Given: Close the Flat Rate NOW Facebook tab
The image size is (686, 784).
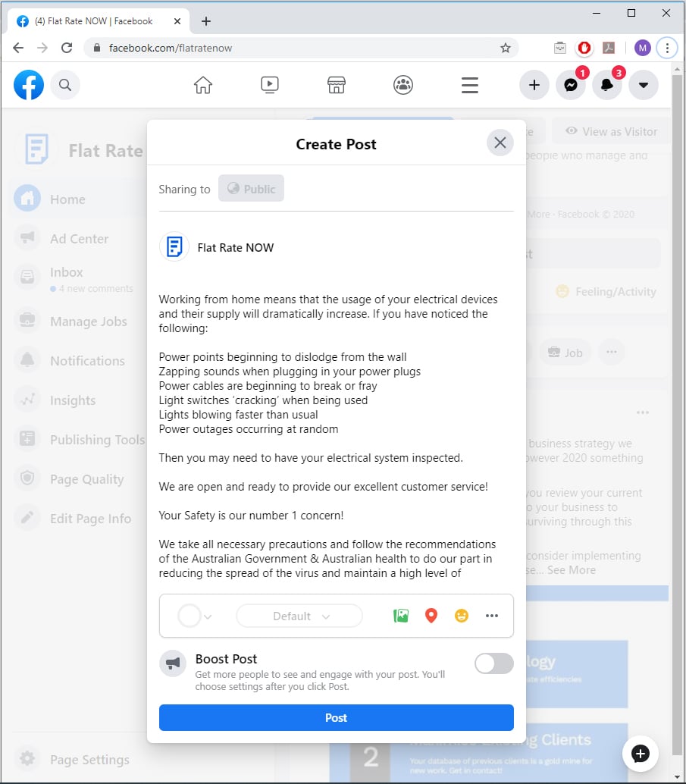Looking at the screenshot, I should tap(177, 21).
